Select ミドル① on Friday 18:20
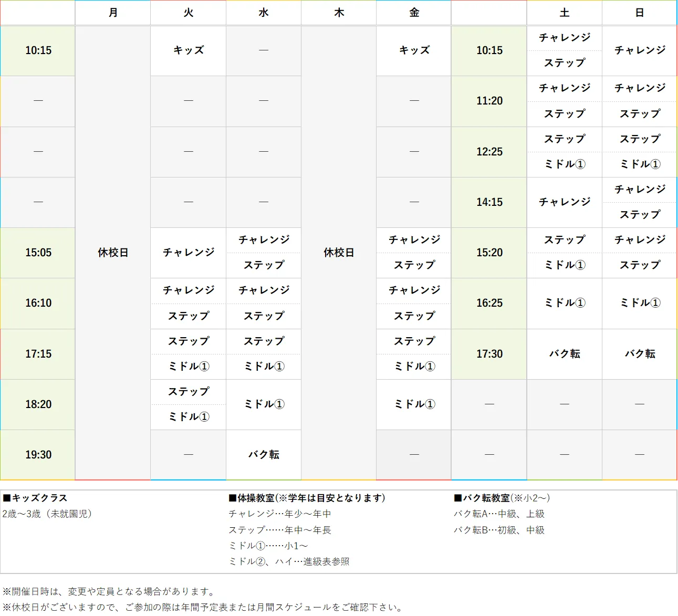Screen dimensions: 678x616 pyautogui.click(x=413, y=404)
